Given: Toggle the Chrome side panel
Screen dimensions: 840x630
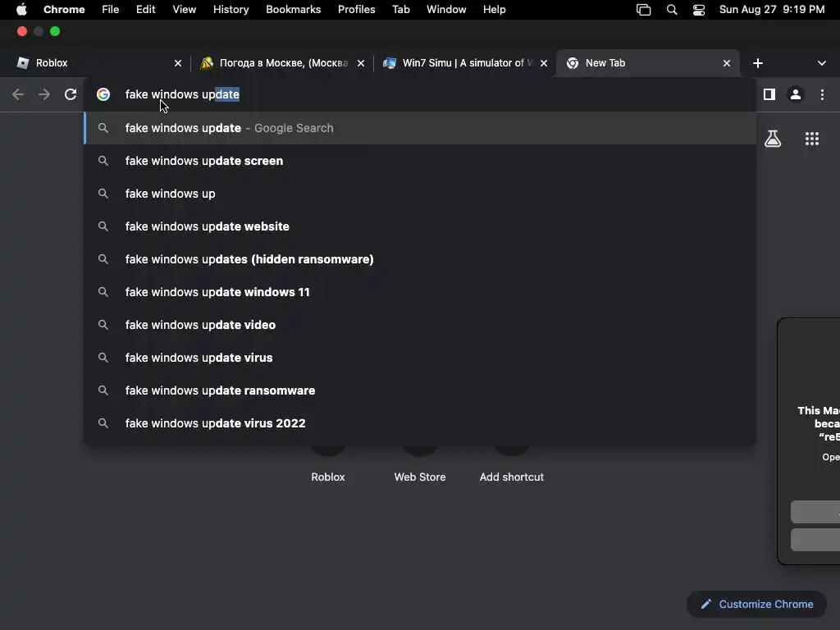Looking at the screenshot, I should pos(769,95).
